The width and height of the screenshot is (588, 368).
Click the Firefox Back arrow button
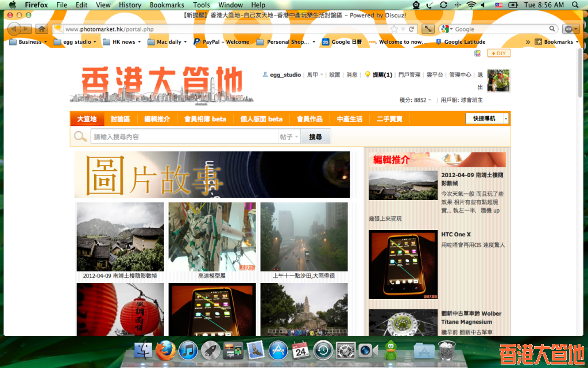pyautogui.click(x=14, y=29)
